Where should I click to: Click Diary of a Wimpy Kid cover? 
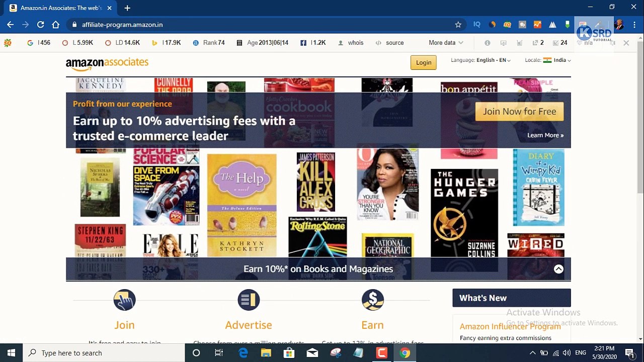pyautogui.click(x=538, y=187)
